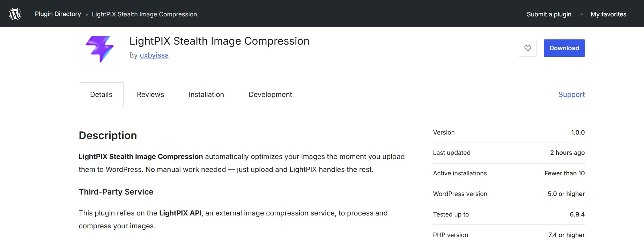Open the Plugin Directory link
The image size is (644, 243).
point(58,14)
